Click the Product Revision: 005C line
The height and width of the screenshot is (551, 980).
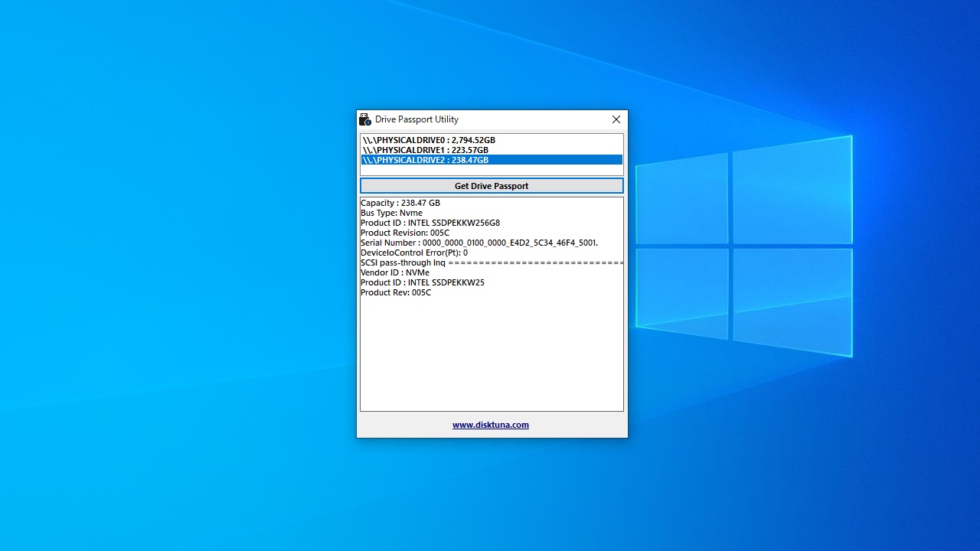(x=405, y=233)
